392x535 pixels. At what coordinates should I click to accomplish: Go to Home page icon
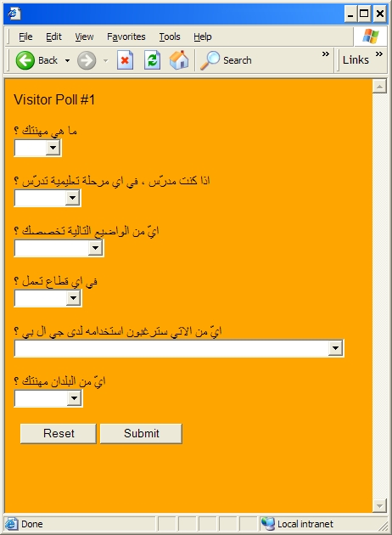pyautogui.click(x=179, y=60)
